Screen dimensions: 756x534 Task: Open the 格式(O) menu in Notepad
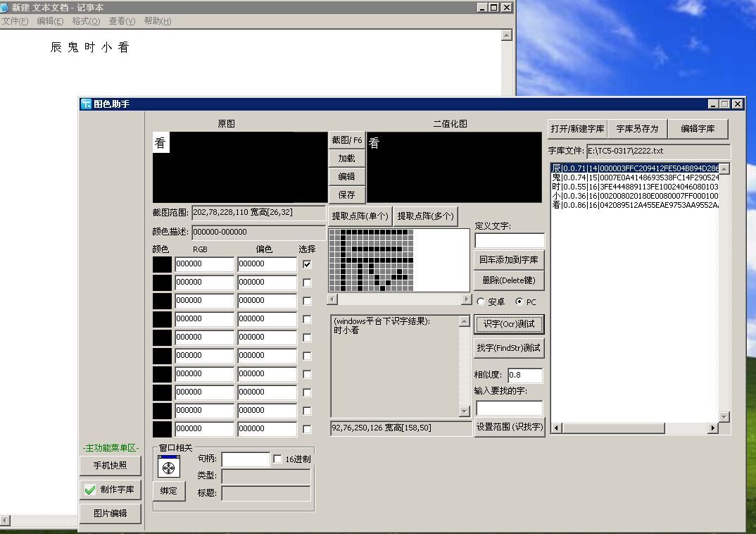(86, 20)
